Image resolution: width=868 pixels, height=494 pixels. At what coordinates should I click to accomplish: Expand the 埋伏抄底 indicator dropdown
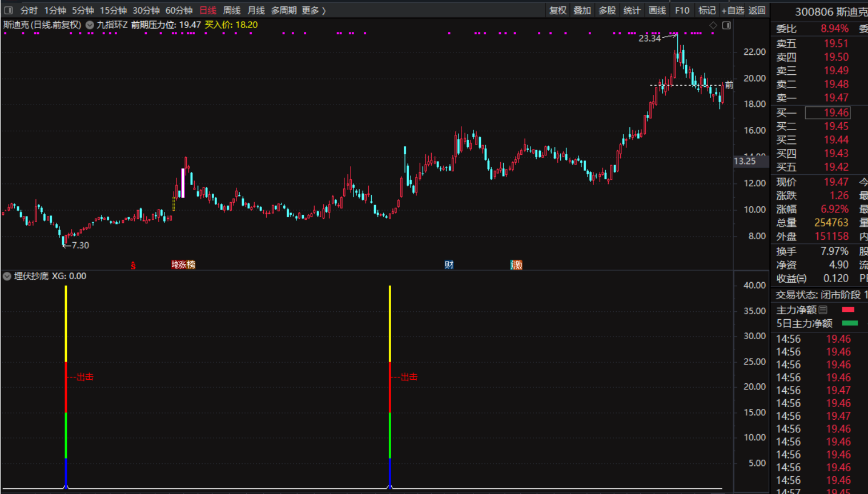click(7, 276)
